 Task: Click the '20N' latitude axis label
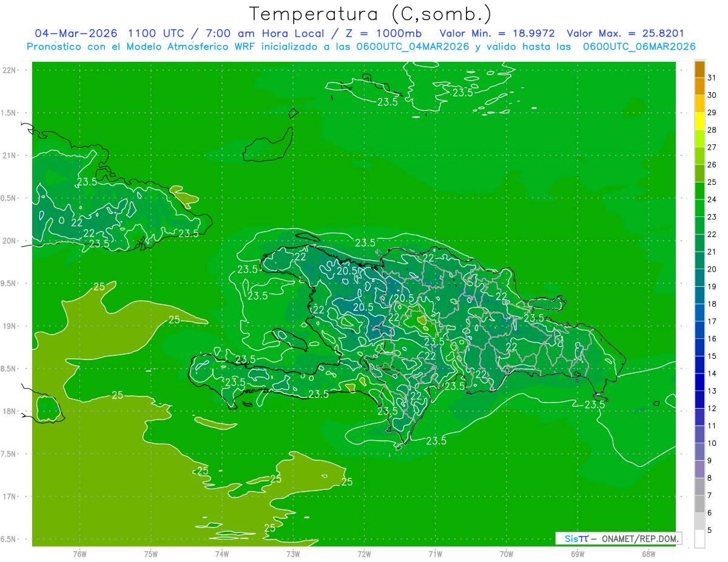[x=10, y=241]
